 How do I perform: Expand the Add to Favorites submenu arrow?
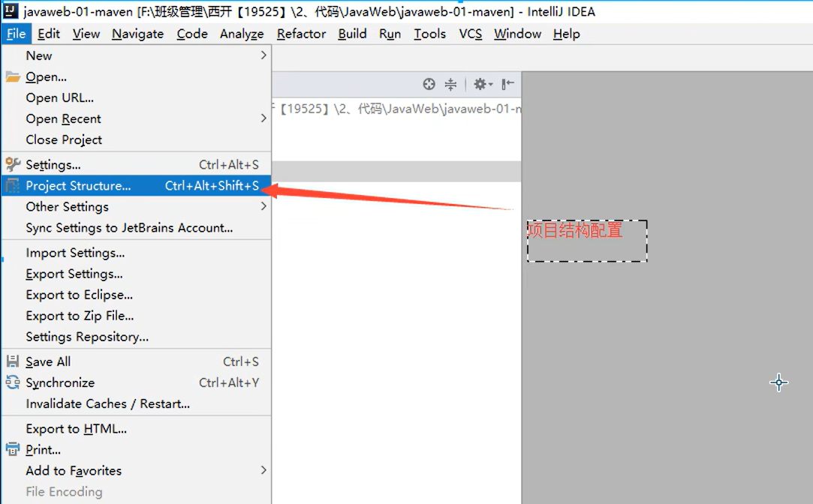pos(263,469)
